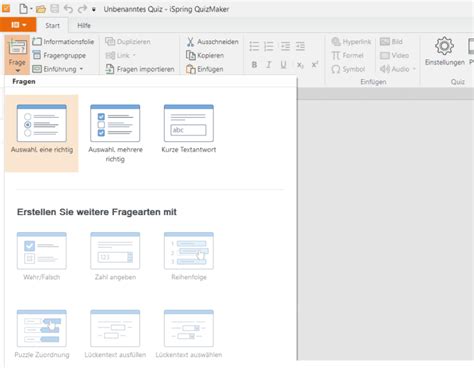Open the Einstellungen gear settings
The image size is (474, 368).
[x=444, y=52]
